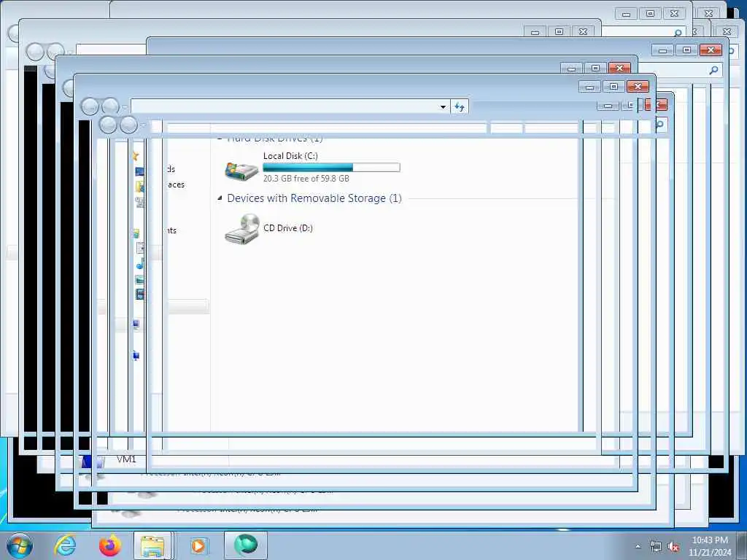Click the "CD Drive (D:)" label
747x560 pixels.
[288, 228]
